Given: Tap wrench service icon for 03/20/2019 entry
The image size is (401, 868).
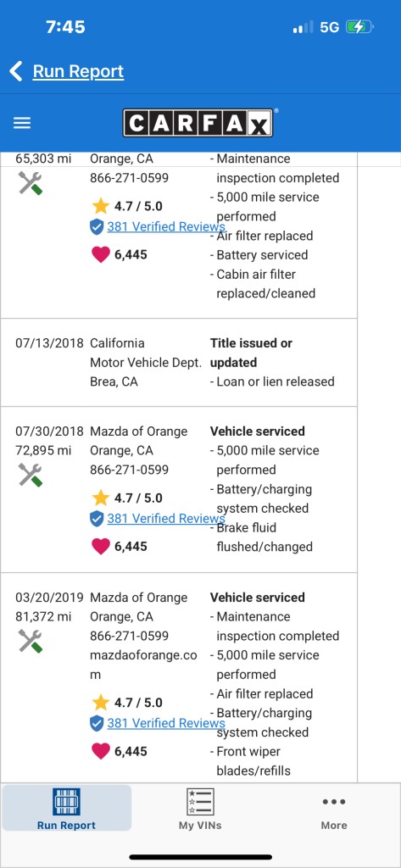Looking at the screenshot, I should tap(30, 641).
